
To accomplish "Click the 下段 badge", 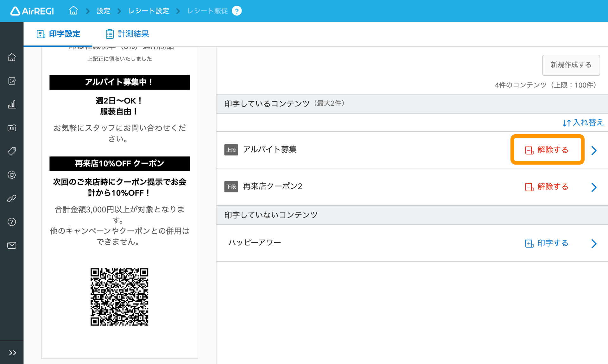I will click(231, 187).
